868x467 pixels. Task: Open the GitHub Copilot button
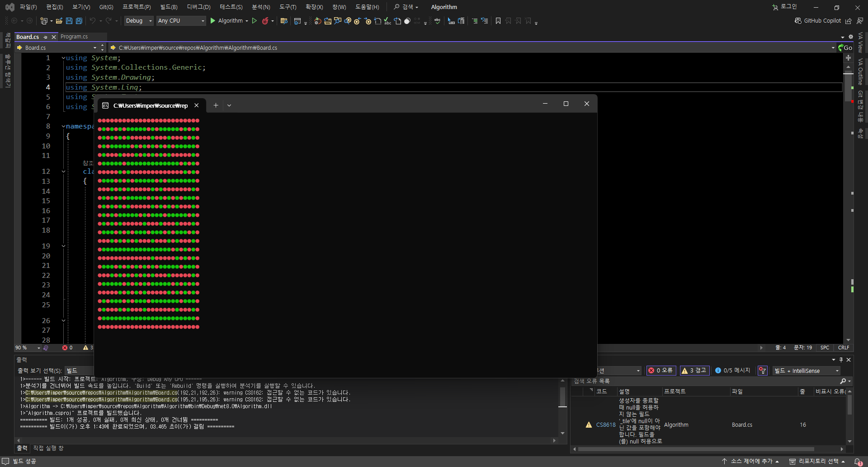click(818, 21)
